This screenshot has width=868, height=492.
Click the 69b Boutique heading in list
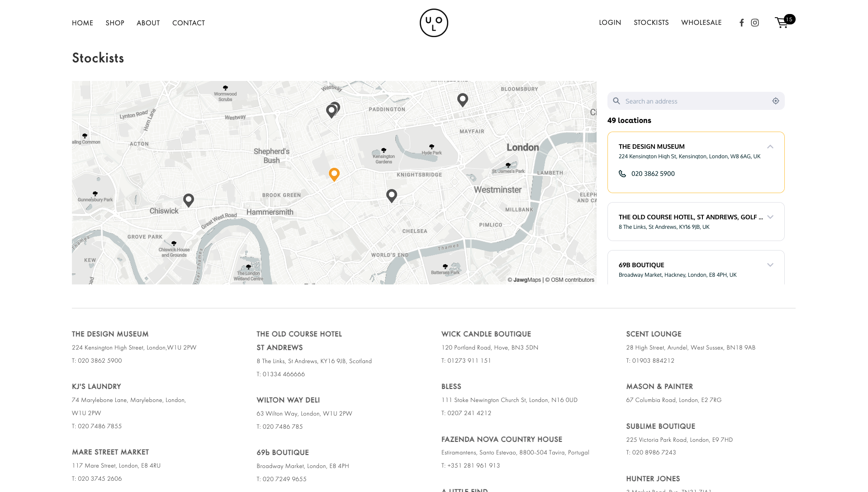point(283,452)
